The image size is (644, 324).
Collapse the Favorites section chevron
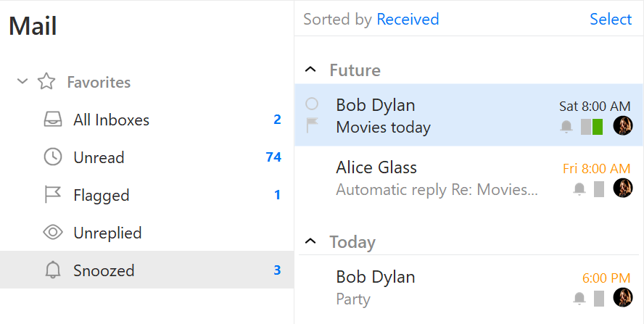[22, 81]
